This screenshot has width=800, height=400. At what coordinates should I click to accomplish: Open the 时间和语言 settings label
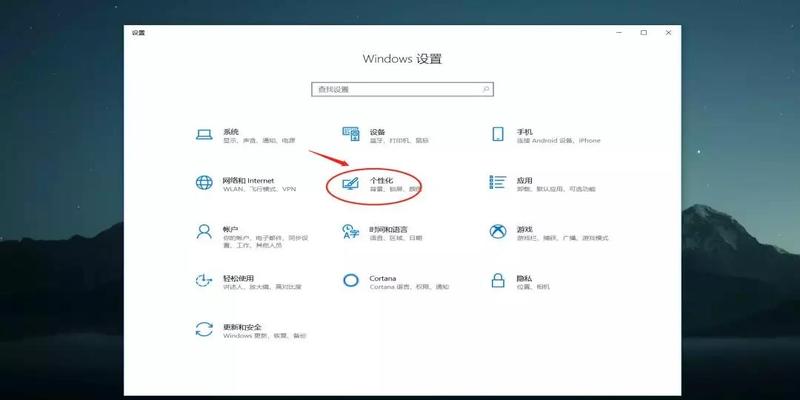coord(388,230)
